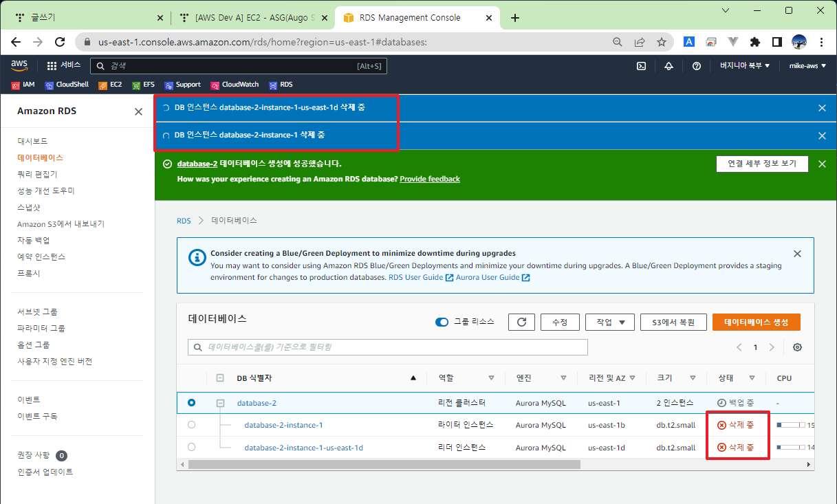Image resolution: width=837 pixels, height=504 pixels.
Task: Reload the browser page
Action: 59,42
